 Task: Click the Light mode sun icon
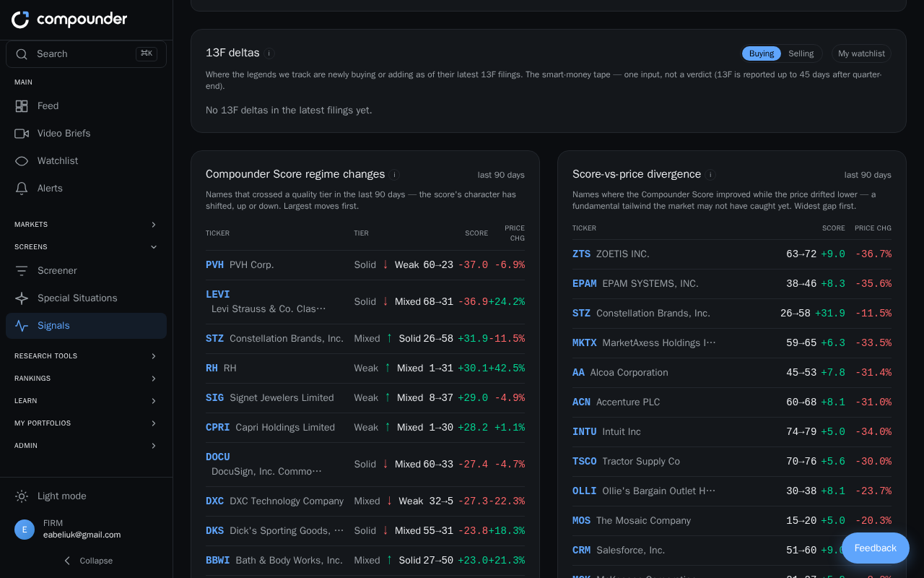22,496
